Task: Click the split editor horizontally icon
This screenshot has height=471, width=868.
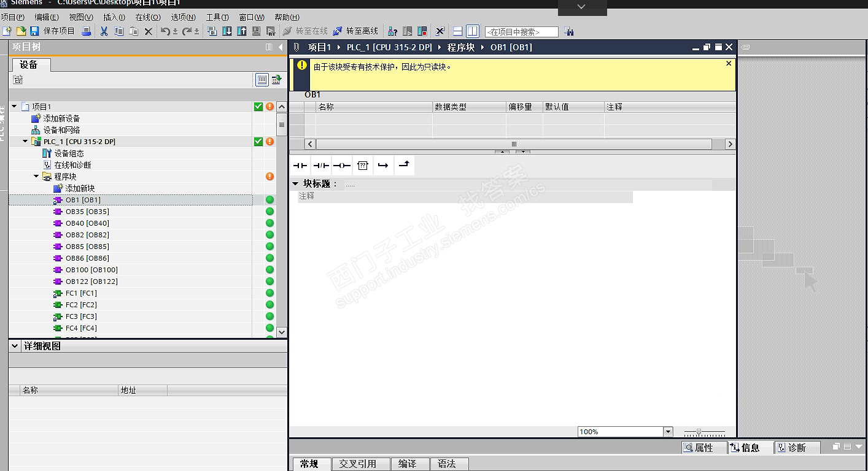Action: click(x=458, y=31)
